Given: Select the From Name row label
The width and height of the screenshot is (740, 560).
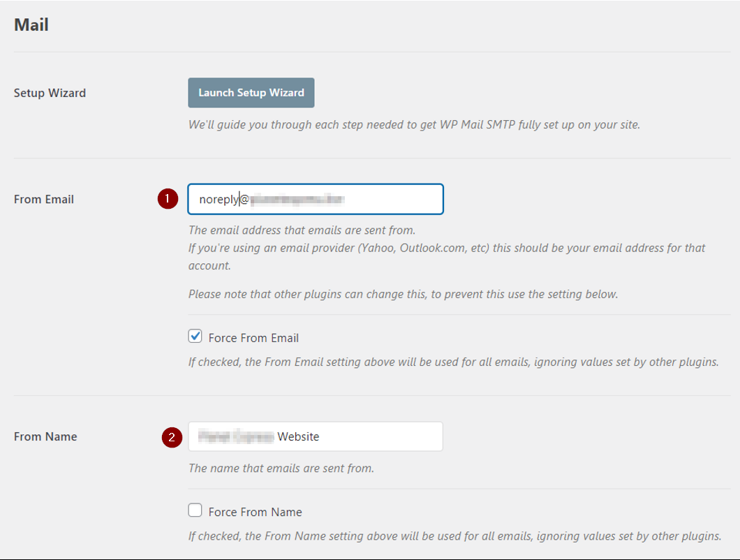Looking at the screenshot, I should pyautogui.click(x=45, y=436).
